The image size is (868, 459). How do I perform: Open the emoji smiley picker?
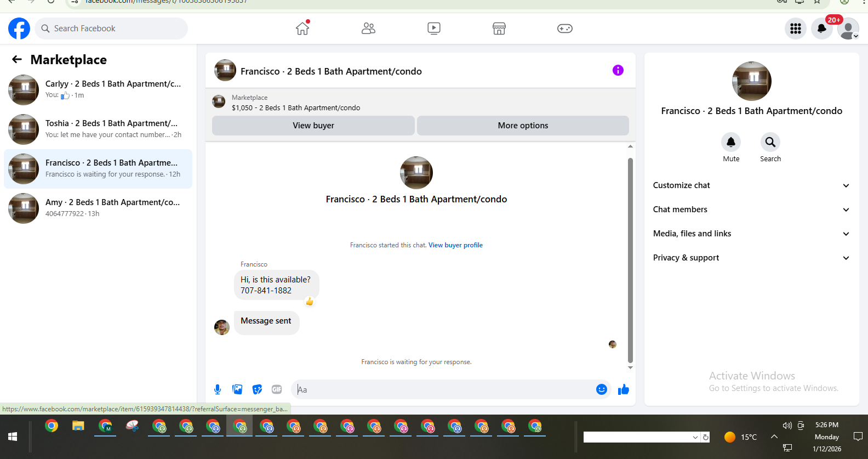602,389
